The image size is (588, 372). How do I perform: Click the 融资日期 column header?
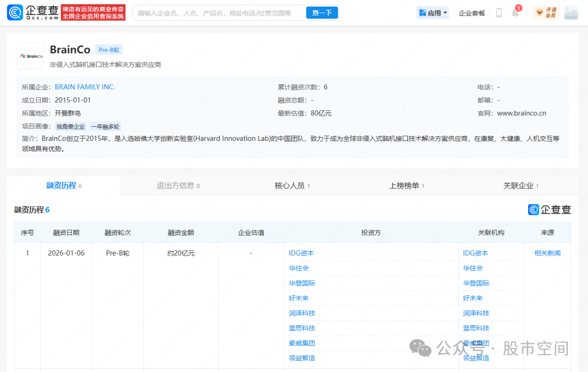tap(66, 233)
